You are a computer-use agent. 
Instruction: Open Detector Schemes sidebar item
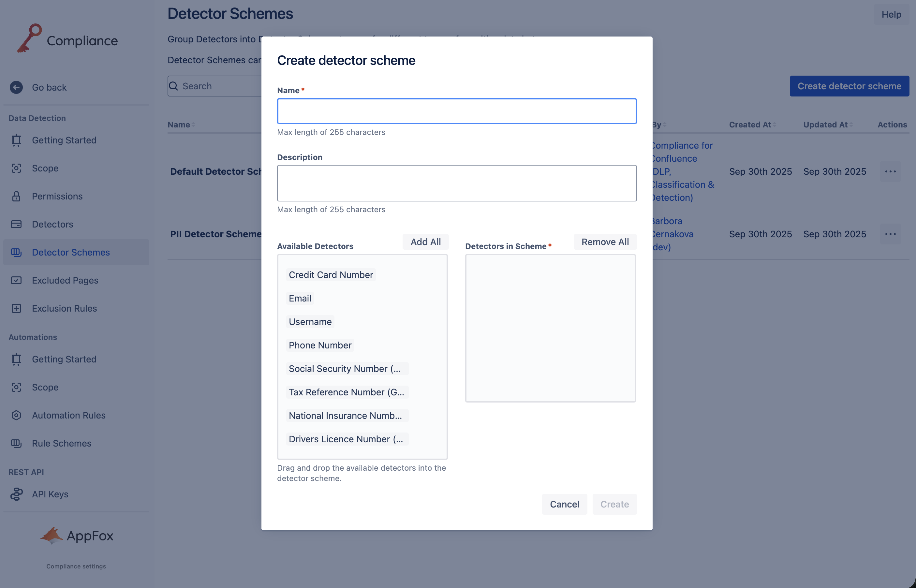point(71,252)
